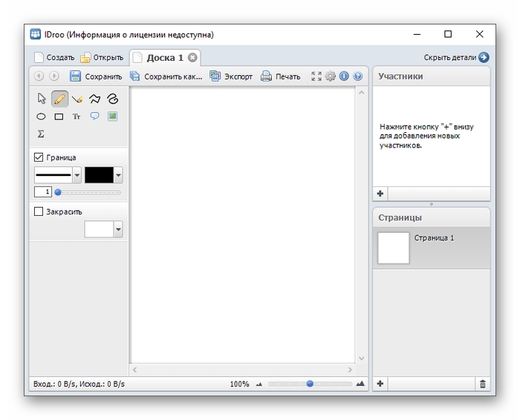520x420 pixels.
Task: Click the zoom slider handle
Action: pos(310,384)
